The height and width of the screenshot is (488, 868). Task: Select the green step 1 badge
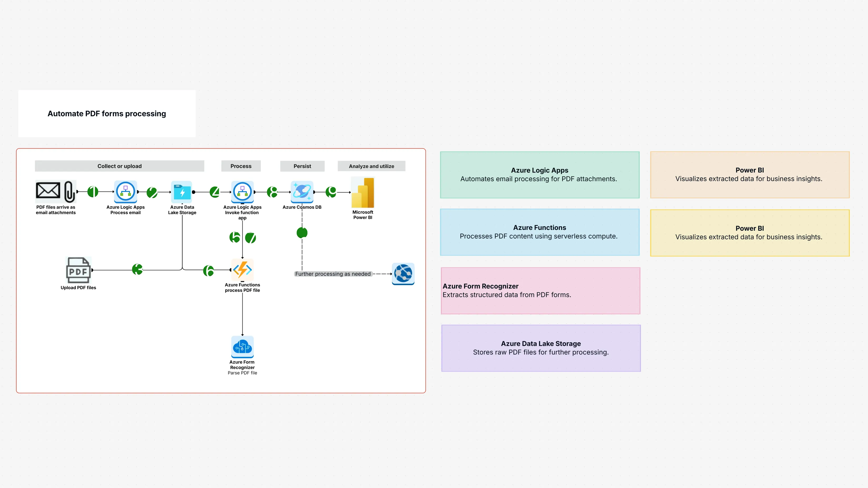(x=93, y=192)
